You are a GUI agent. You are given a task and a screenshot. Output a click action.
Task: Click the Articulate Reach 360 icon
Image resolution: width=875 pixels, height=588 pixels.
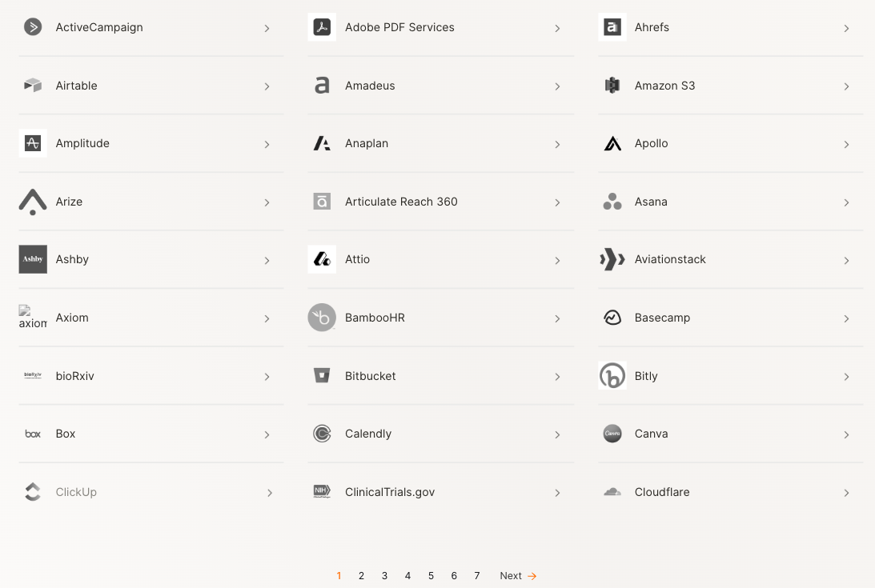[322, 202]
